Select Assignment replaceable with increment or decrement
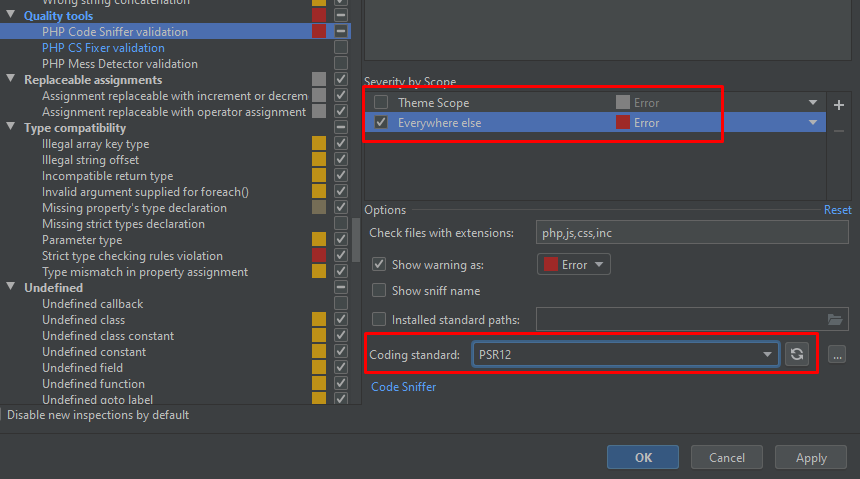The width and height of the screenshot is (860, 479). (x=175, y=96)
